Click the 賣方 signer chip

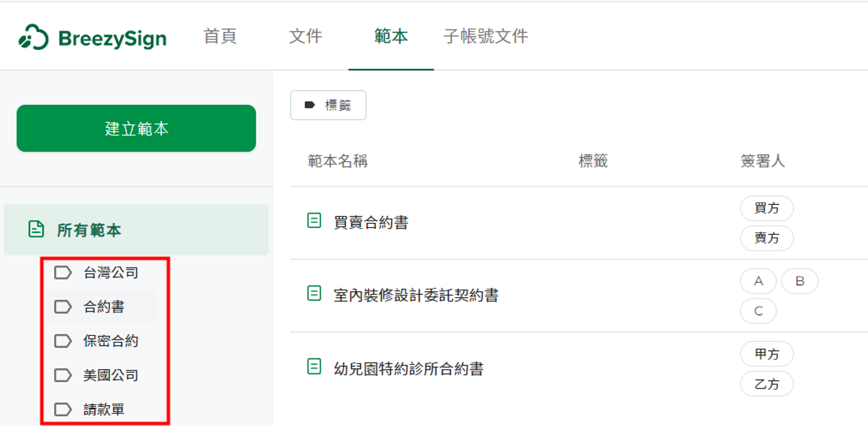click(x=767, y=238)
